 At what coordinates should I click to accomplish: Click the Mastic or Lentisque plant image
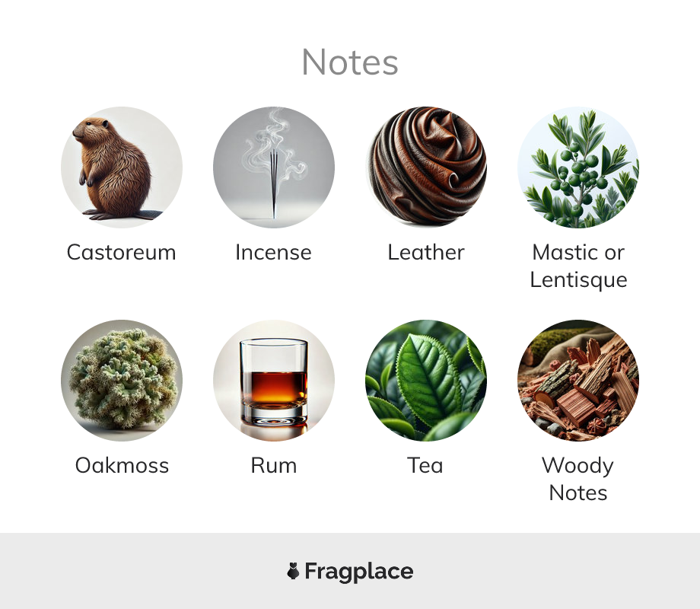tap(578, 167)
